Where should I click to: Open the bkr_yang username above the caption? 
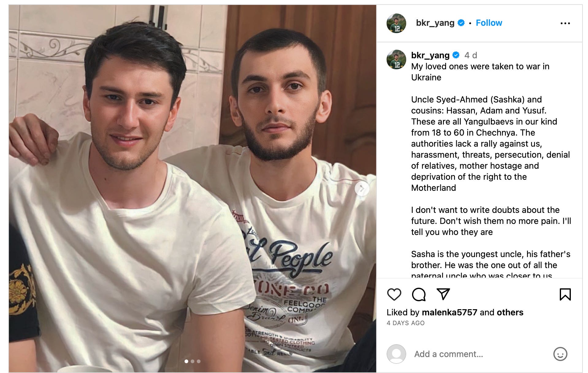430,55
